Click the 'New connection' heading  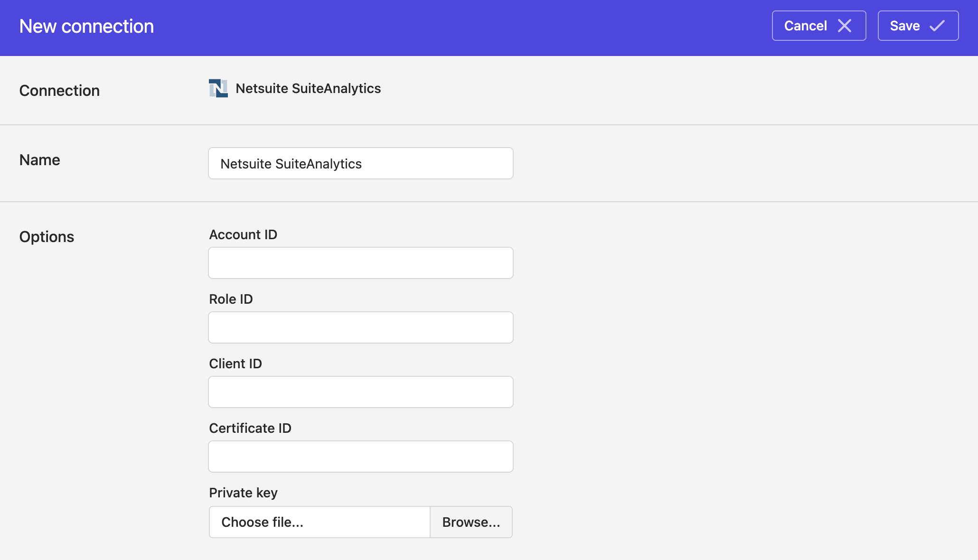click(x=86, y=26)
